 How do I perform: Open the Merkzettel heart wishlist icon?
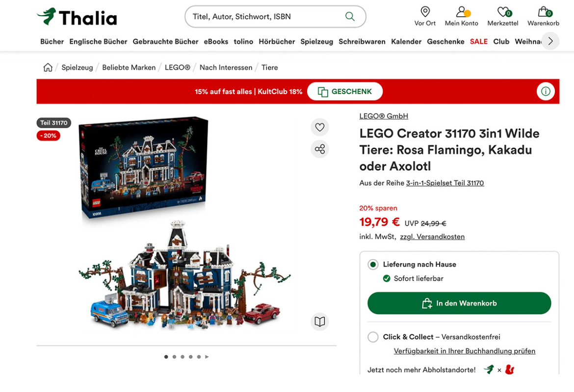click(x=504, y=12)
